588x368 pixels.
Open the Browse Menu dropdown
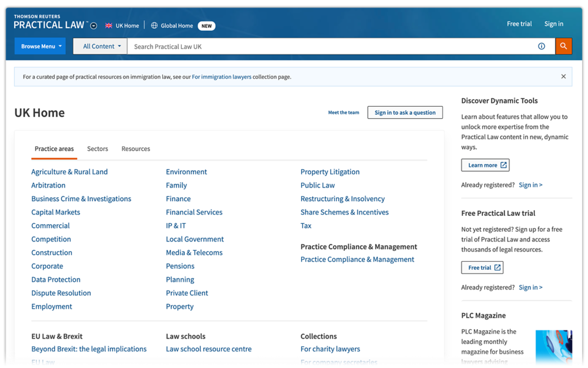40,46
